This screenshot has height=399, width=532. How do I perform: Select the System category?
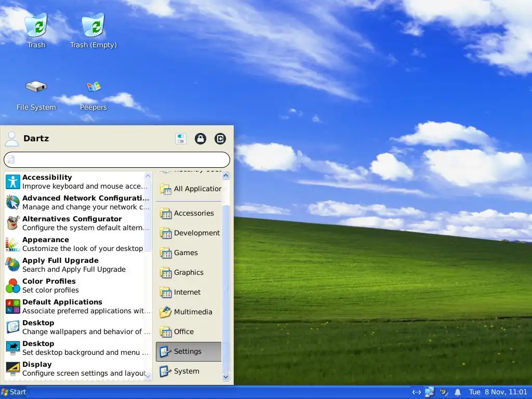click(x=189, y=371)
